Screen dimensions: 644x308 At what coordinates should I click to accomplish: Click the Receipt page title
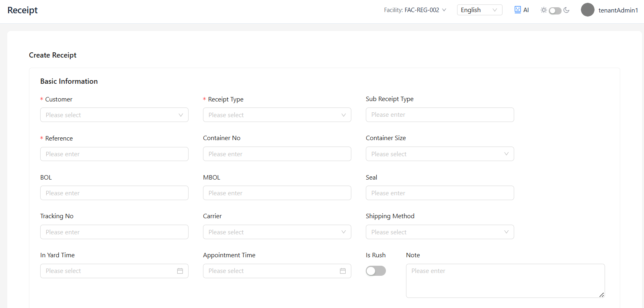pyautogui.click(x=23, y=10)
